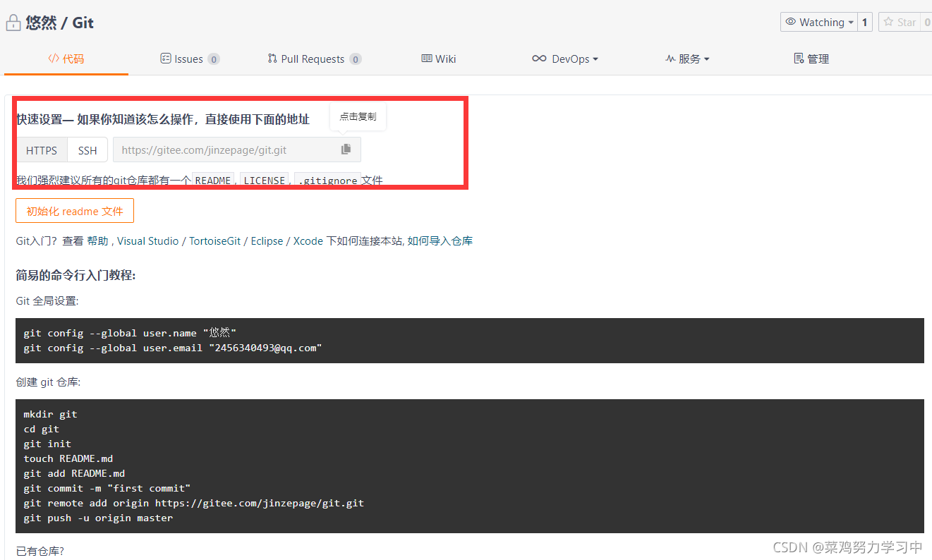This screenshot has height=560, width=932.
Task: Click the git config user.email line
Action: pos(173,348)
